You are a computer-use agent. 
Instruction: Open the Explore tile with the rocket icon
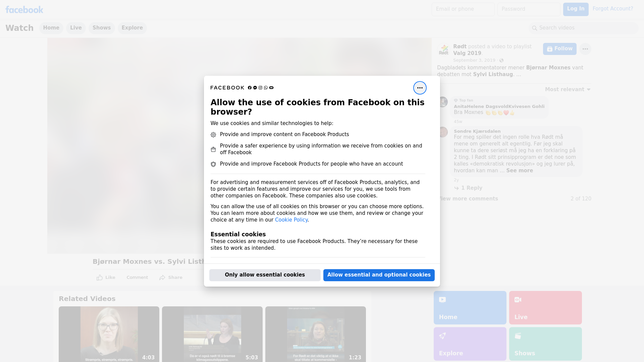(x=470, y=344)
